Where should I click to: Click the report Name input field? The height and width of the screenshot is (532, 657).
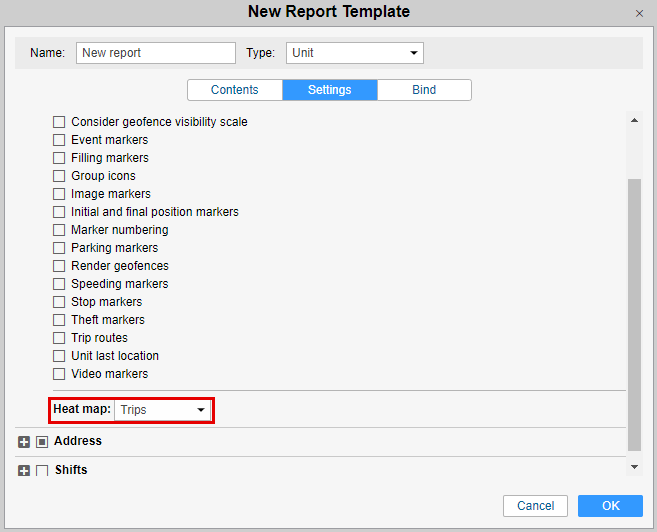[155, 53]
